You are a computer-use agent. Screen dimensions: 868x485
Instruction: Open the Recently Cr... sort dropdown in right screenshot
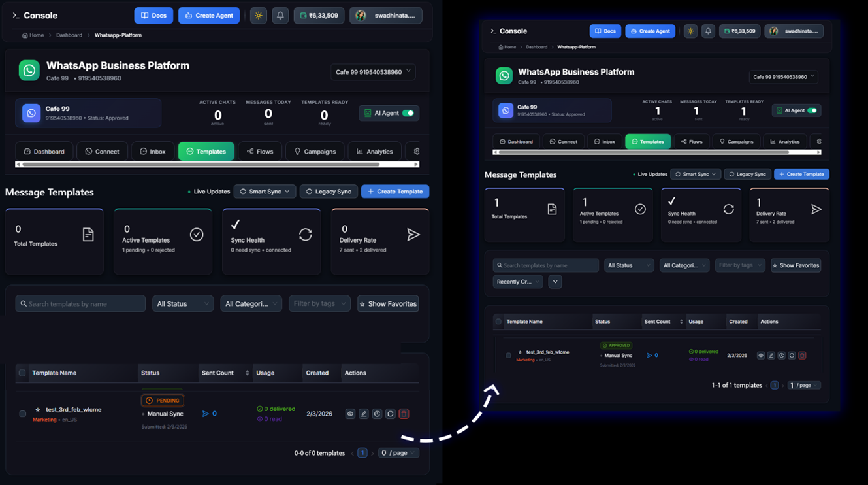518,282
